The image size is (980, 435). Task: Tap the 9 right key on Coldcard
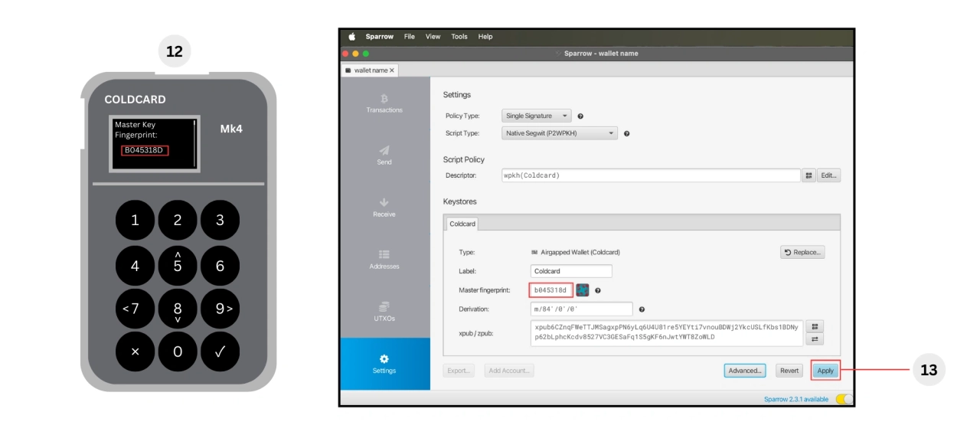[x=220, y=309]
